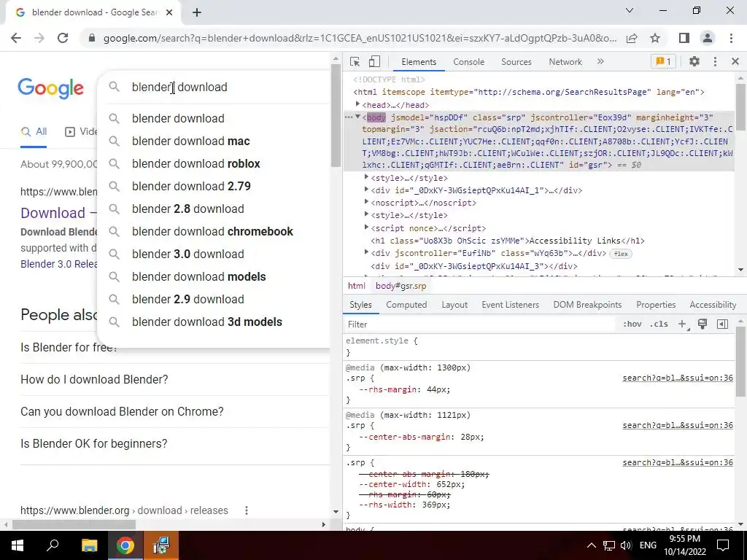Expand the div jscontroller EufiNb node

366,252
